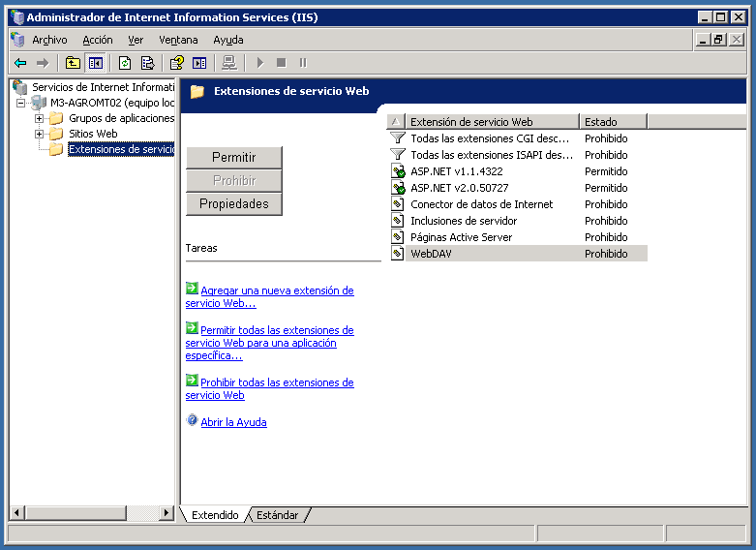Click the Connect to computer toolbar icon
This screenshot has width=756, height=550.
click(x=229, y=63)
